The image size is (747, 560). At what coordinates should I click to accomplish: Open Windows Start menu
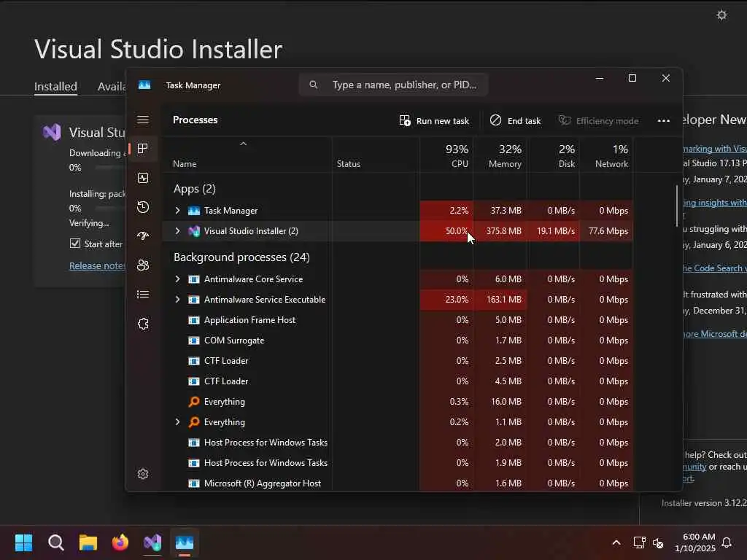tap(23, 542)
